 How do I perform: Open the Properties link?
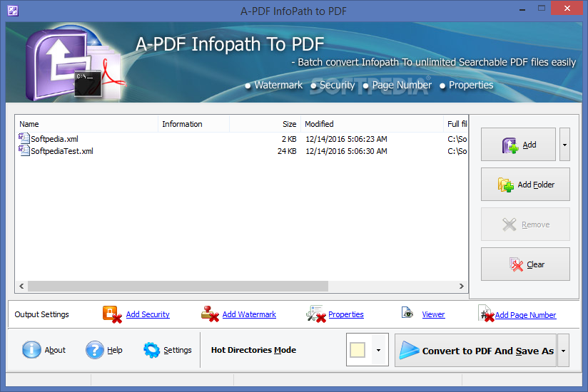pyautogui.click(x=346, y=314)
